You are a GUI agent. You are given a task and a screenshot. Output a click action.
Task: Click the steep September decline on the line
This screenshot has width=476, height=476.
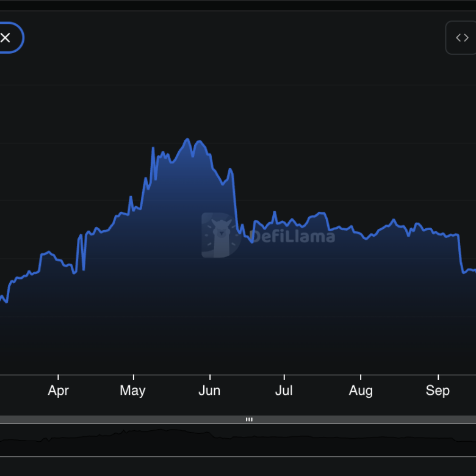[x=459, y=253]
